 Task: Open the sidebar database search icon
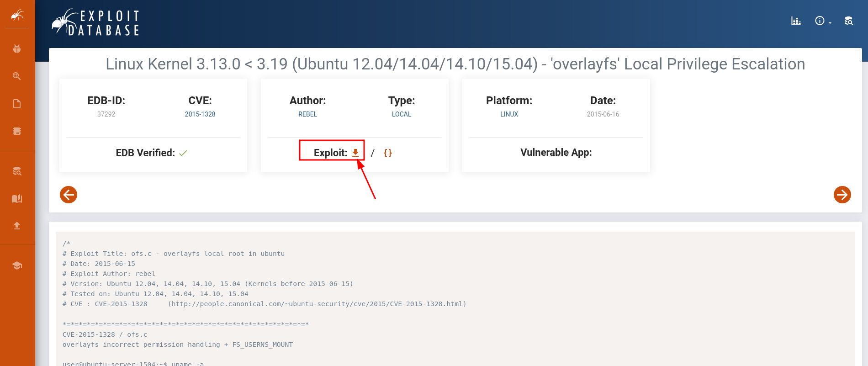[x=17, y=171]
